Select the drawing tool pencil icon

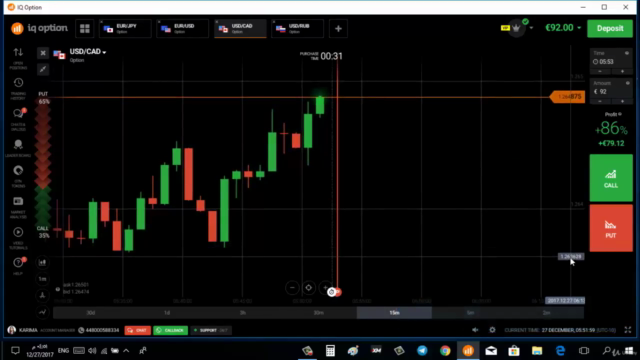[43, 69]
